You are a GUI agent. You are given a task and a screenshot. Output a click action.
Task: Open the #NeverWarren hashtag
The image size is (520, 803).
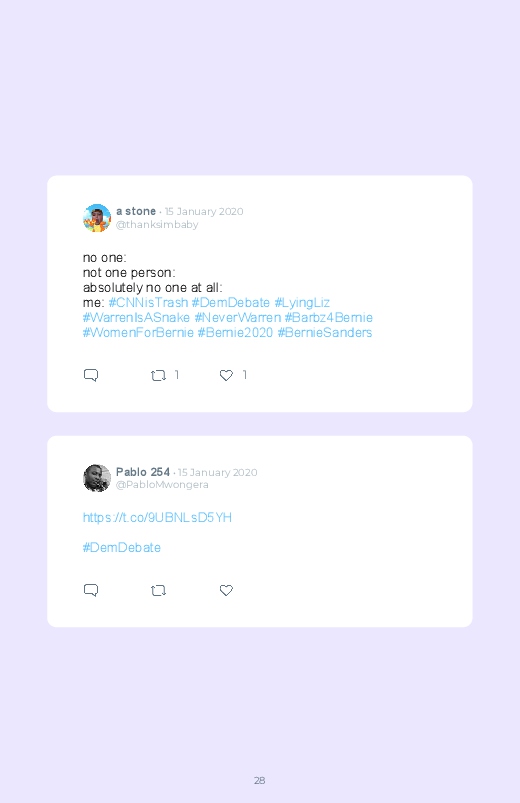pos(238,318)
